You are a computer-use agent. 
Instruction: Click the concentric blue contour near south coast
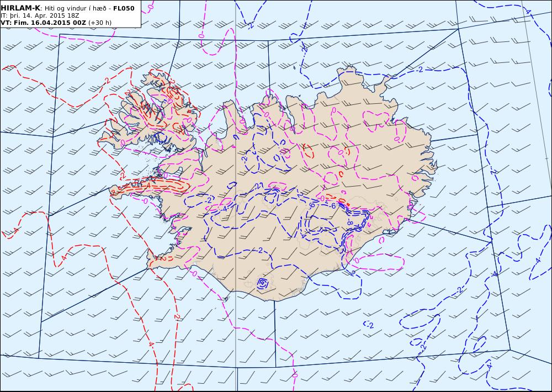263,283
